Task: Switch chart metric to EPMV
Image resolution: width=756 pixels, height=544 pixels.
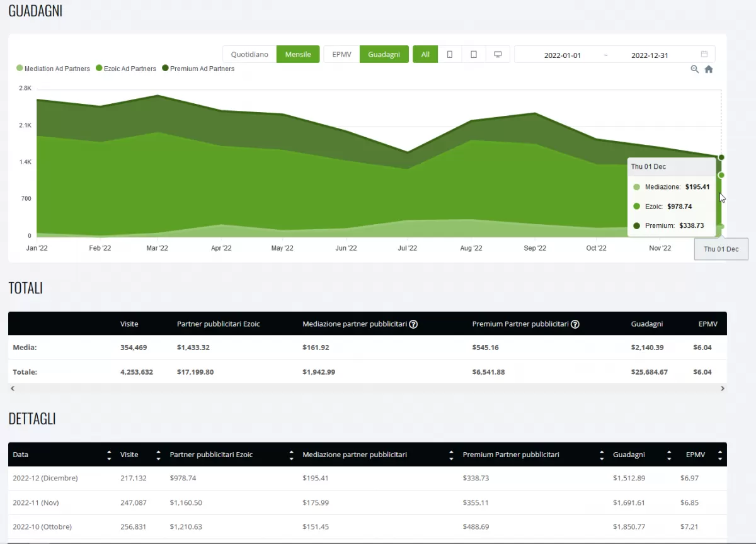Action: pyautogui.click(x=341, y=55)
